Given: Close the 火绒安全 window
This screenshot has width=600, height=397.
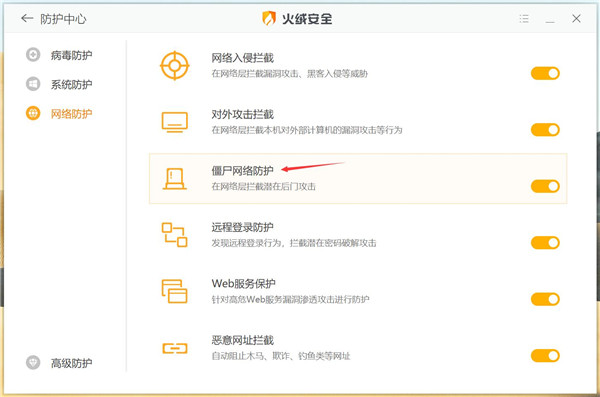Looking at the screenshot, I should 576,18.
